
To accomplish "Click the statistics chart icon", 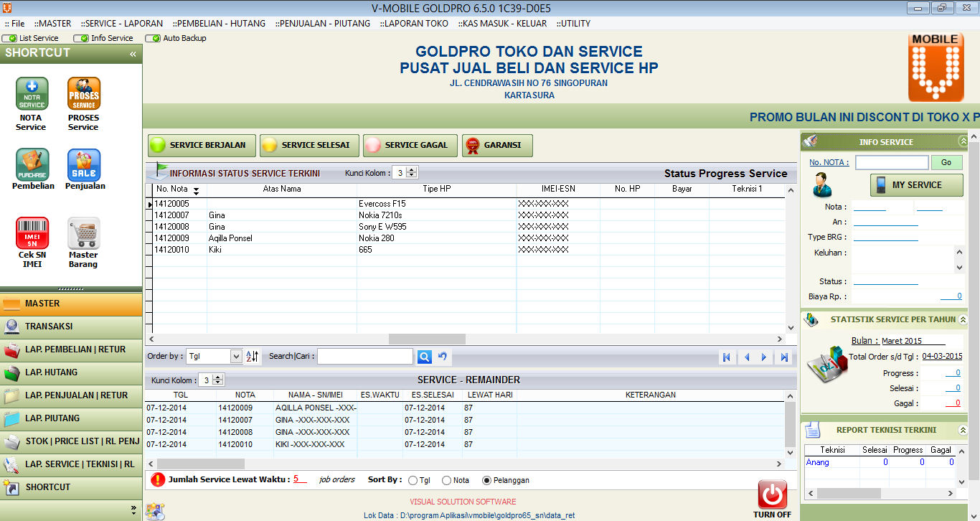I will 826,365.
